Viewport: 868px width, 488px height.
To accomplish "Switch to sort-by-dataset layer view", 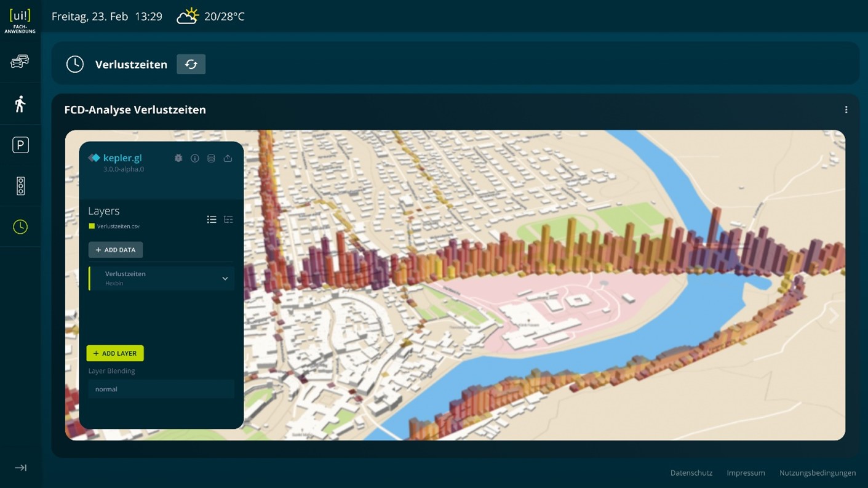I will click(228, 220).
